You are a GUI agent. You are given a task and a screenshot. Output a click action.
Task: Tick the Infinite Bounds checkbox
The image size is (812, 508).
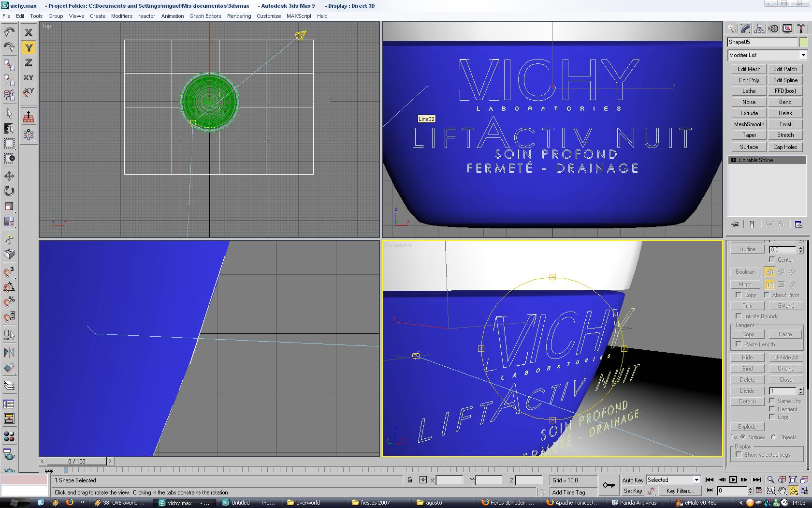click(x=739, y=316)
